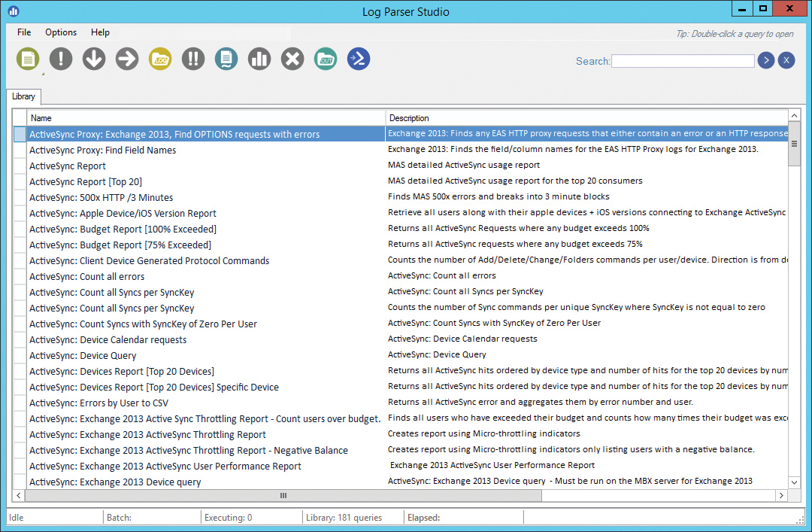Open the log file manager icon
812x532 pixels.
click(x=226, y=59)
